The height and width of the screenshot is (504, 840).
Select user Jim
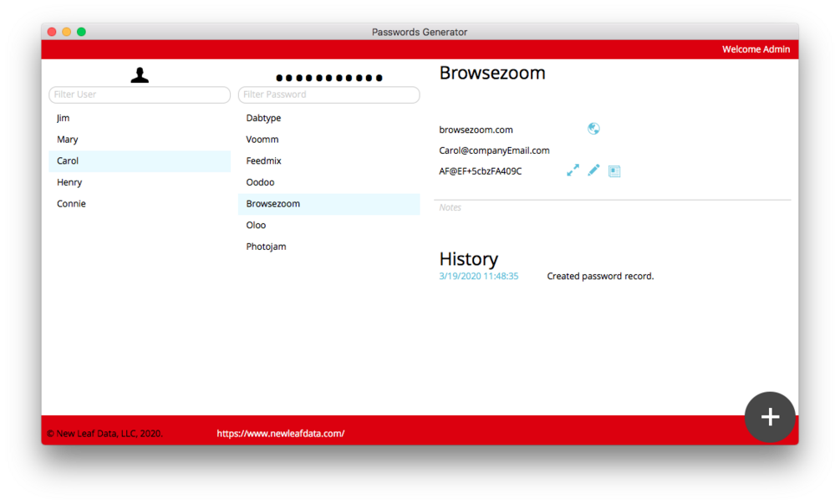pyautogui.click(x=140, y=118)
